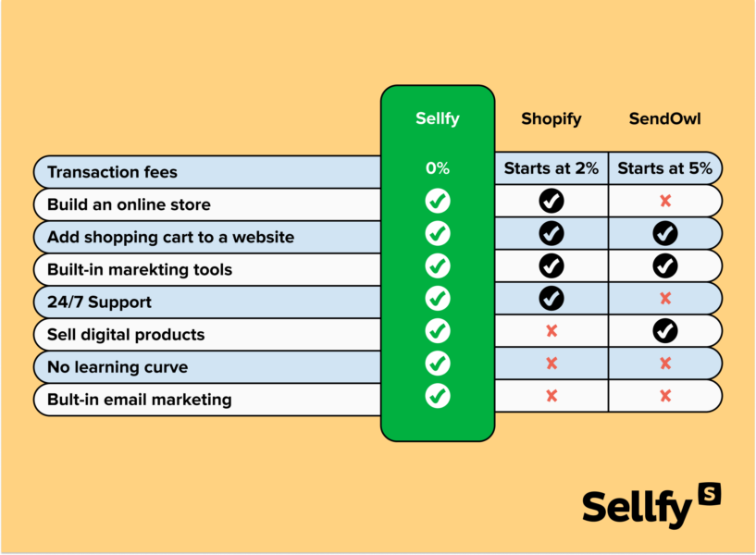Click Shopify's checkmark for Add shopping cart
Viewport: 756px width, 555px height.
click(552, 233)
